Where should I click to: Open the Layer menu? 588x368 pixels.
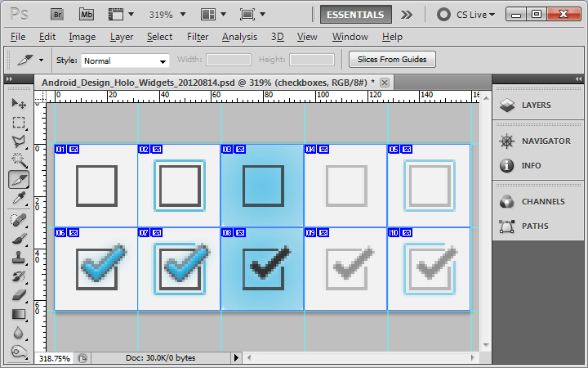click(122, 37)
